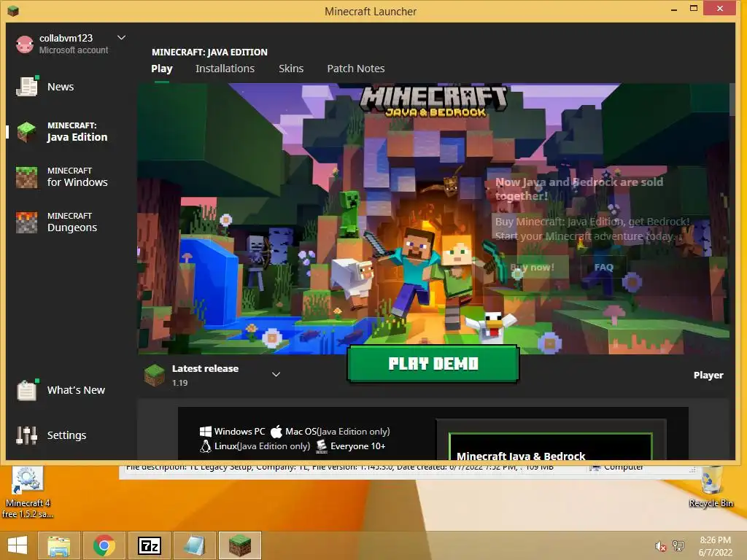747x560 pixels.
Task: Open Minecraft 4 free 1.5.2 desktop shortcut
Action: click(x=27, y=493)
